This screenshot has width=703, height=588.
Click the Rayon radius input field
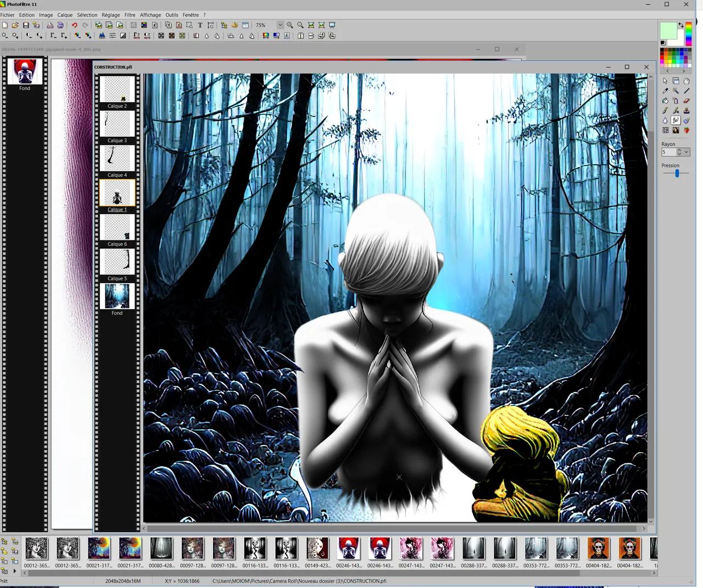[668, 152]
